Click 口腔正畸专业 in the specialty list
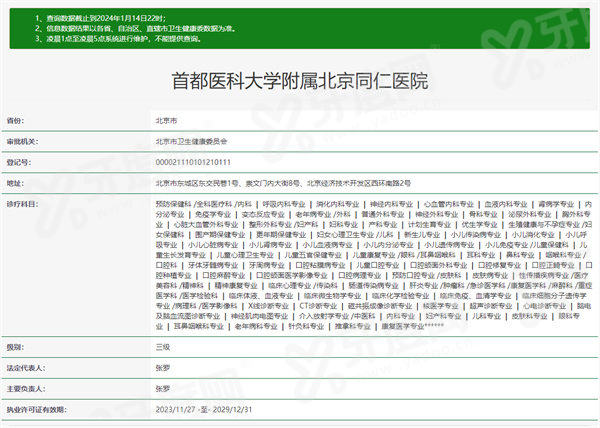 pos(553,265)
